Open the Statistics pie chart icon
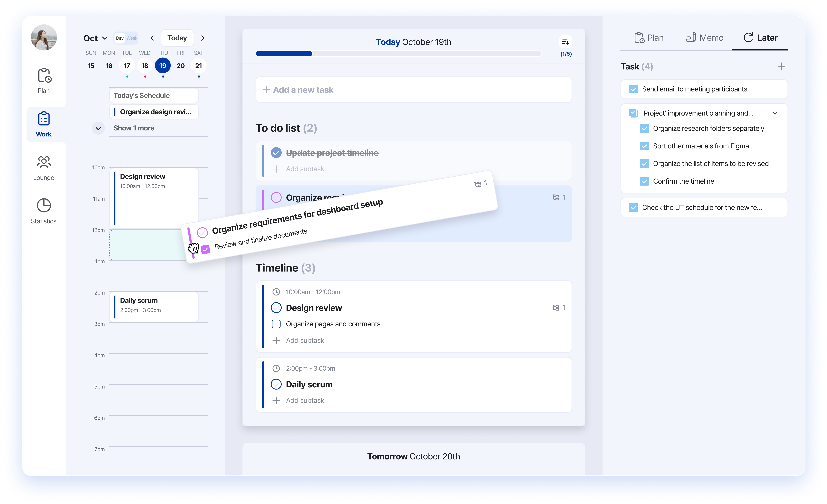The image size is (827, 504). click(44, 205)
